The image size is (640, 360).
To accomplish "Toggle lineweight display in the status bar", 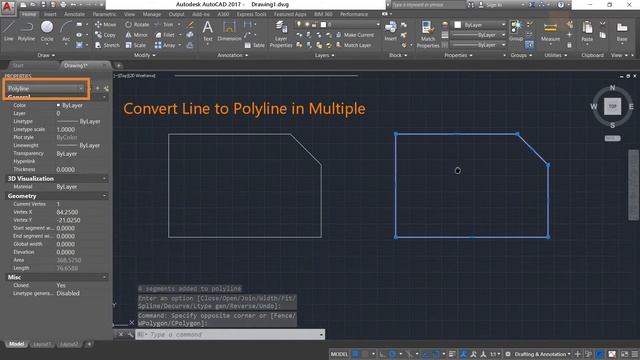I will [452, 354].
